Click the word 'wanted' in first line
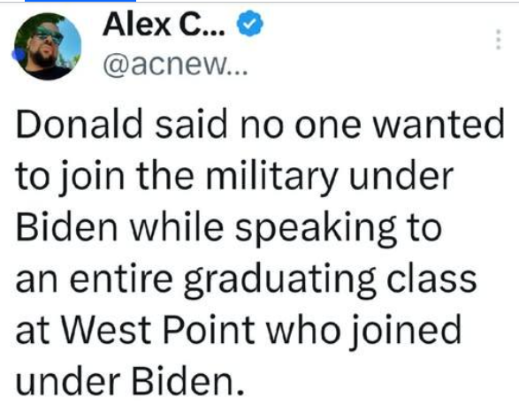Image resolution: width=519 pixels, height=420 pixels. 439,124
